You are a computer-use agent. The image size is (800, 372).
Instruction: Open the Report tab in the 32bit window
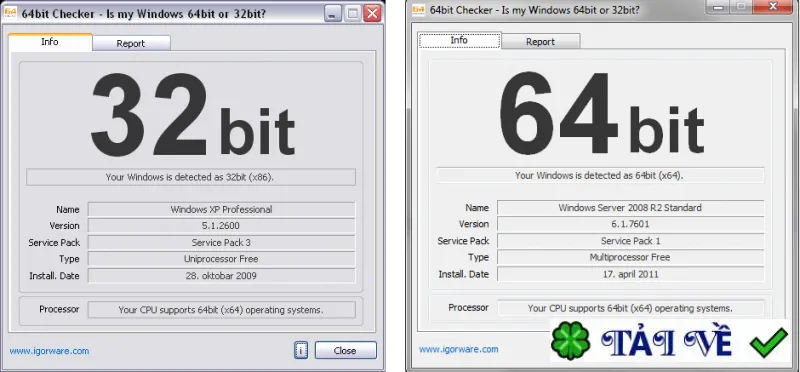pos(131,43)
